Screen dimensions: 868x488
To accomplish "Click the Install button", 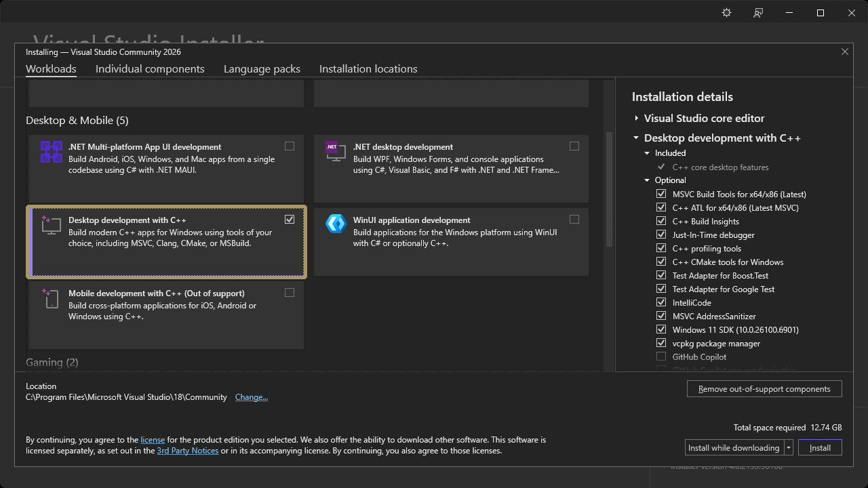I will tap(820, 447).
